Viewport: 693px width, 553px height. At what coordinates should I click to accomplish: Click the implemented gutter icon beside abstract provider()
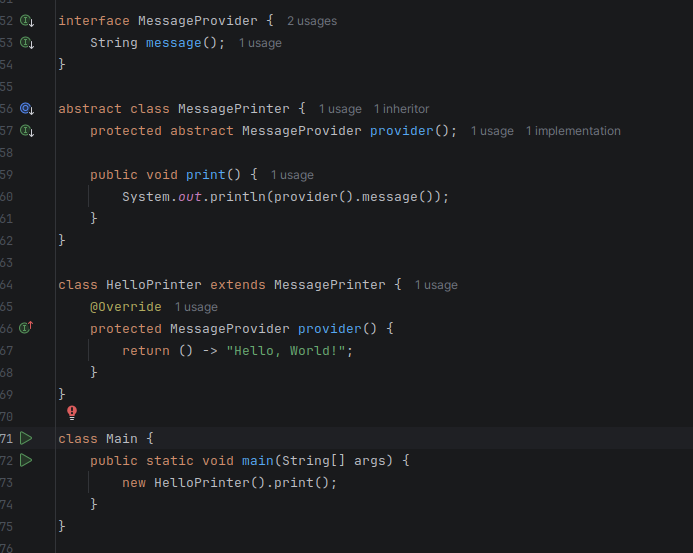click(27, 131)
